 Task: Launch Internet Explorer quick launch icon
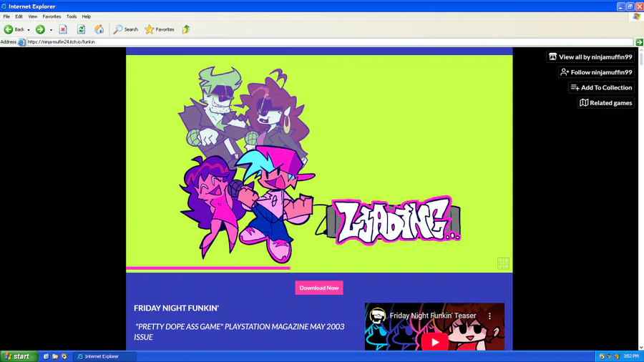46,356
